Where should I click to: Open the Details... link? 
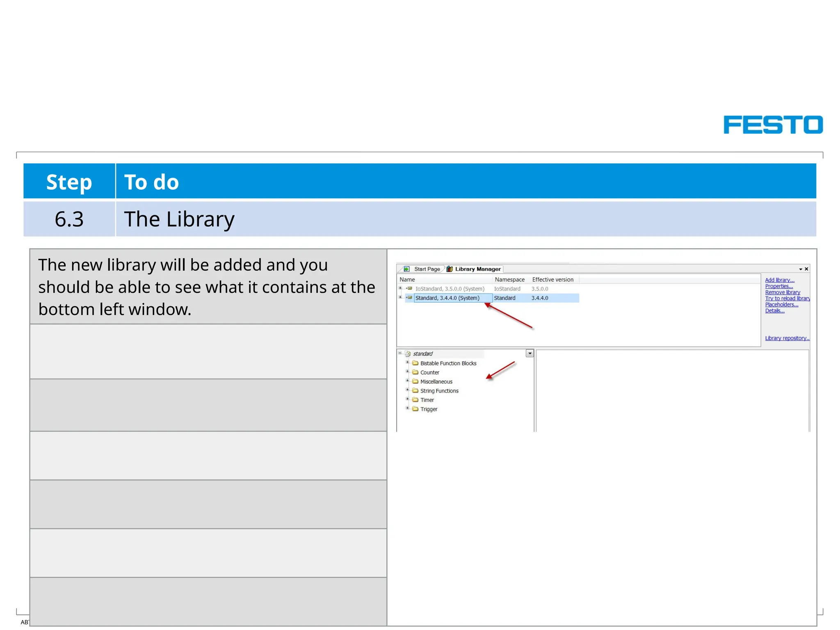point(775,311)
